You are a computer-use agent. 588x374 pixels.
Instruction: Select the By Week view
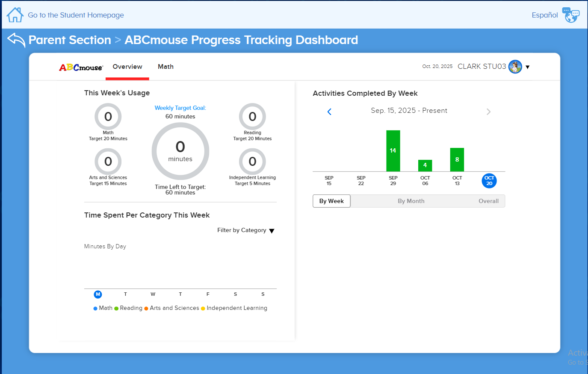click(331, 201)
